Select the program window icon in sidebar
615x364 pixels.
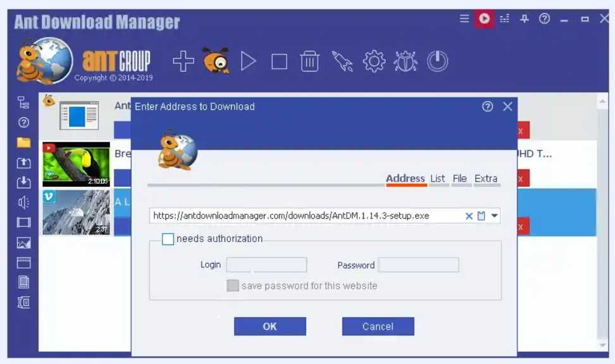pyautogui.click(x=23, y=262)
